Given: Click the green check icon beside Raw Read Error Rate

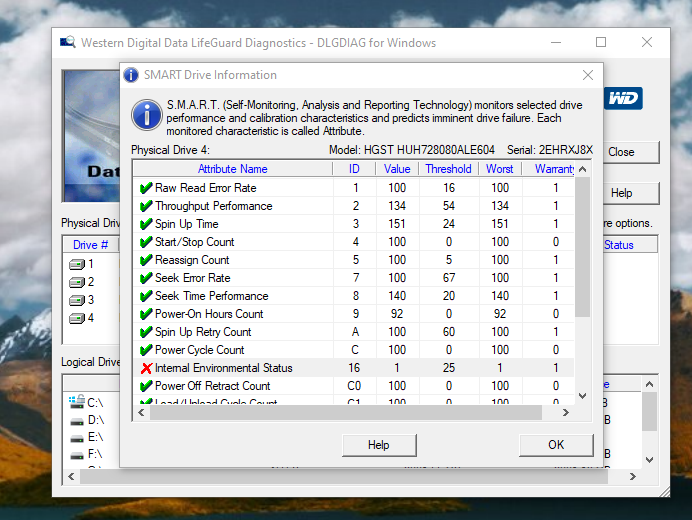Looking at the screenshot, I should pos(146,188).
